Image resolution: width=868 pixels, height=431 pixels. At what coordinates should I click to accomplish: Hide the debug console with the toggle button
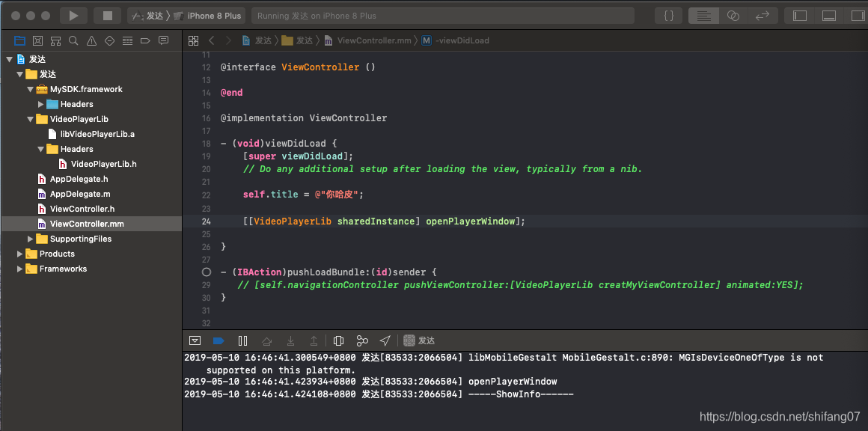pyautogui.click(x=195, y=340)
